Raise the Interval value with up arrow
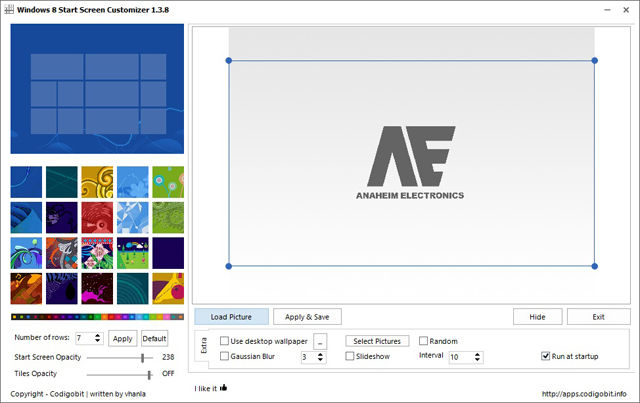The image size is (640, 403). [x=477, y=354]
